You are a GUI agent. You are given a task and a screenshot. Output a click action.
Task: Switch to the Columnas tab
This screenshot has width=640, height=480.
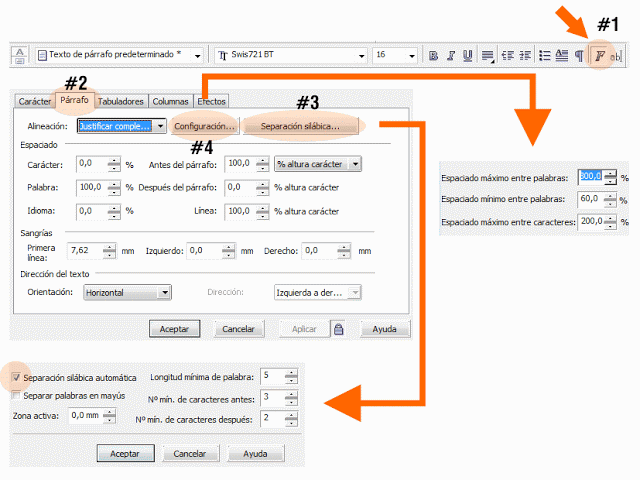coord(171,101)
